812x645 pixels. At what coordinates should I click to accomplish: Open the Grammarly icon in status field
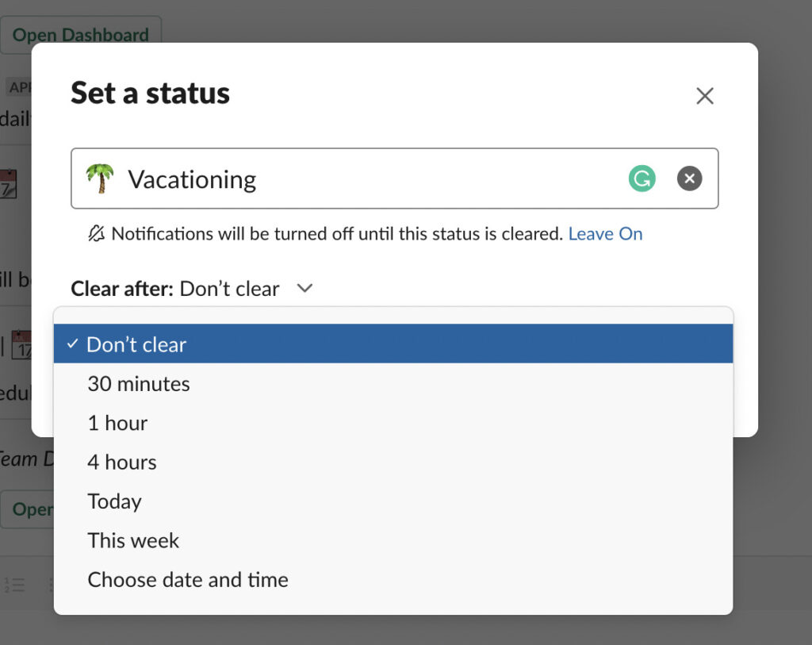(x=642, y=179)
